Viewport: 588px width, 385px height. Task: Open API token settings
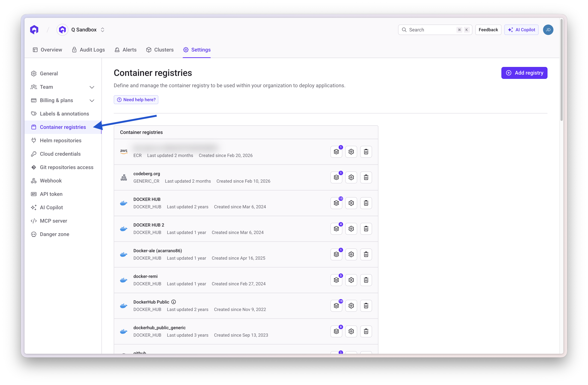[63, 194]
